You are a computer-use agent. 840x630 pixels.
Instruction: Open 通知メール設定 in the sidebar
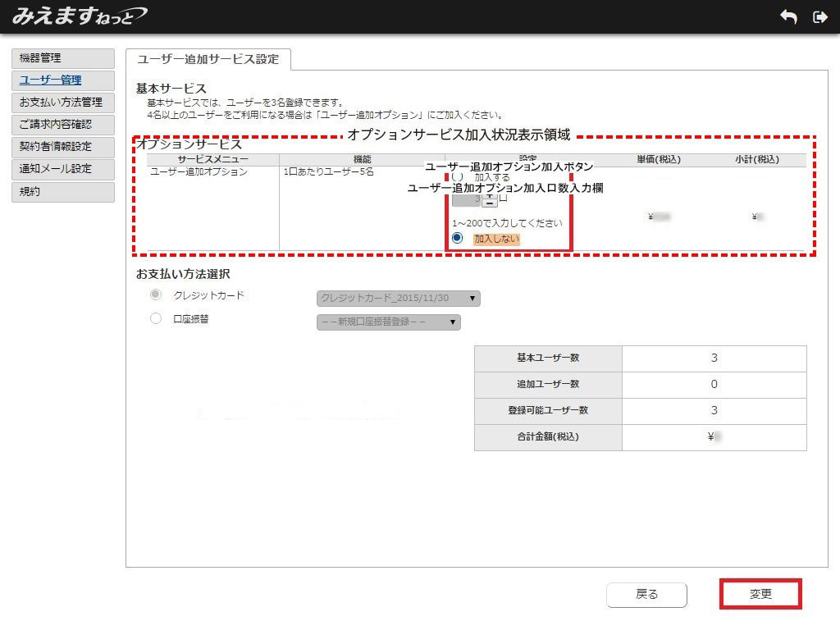tap(63, 169)
